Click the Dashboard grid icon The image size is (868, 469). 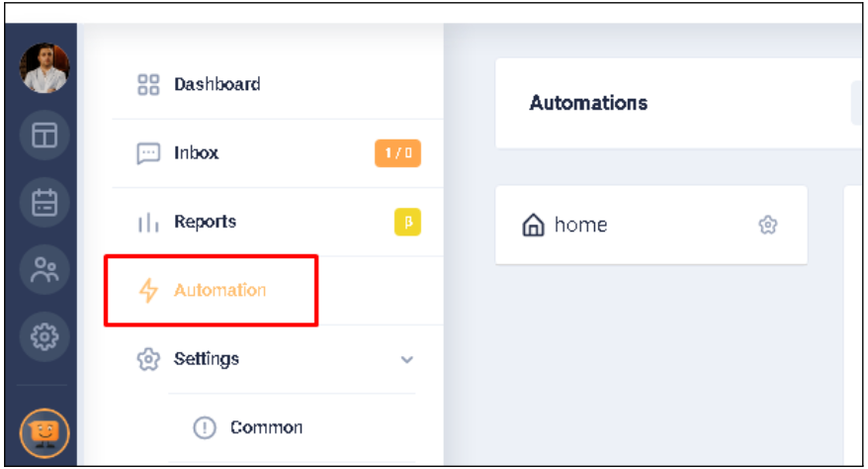click(x=148, y=84)
